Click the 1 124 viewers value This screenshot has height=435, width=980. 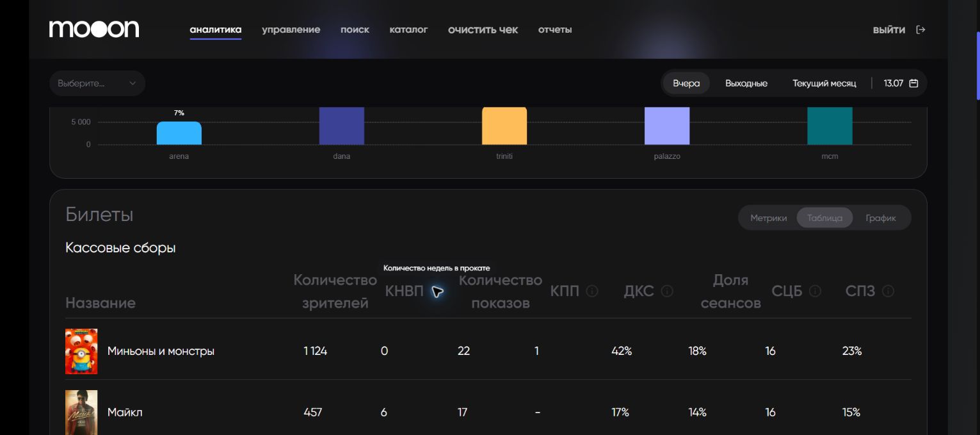(315, 351)
